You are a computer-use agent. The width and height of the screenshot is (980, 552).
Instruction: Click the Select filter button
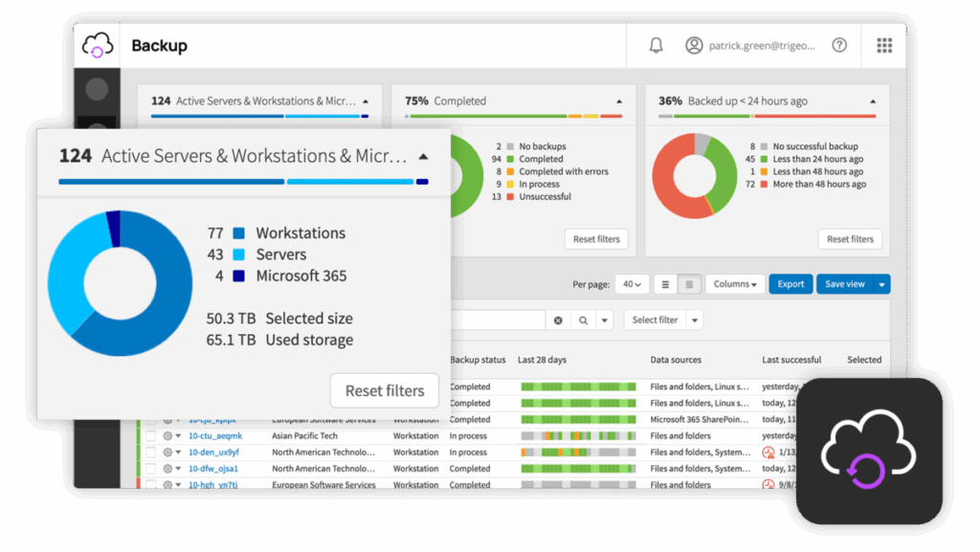(655, 320)
